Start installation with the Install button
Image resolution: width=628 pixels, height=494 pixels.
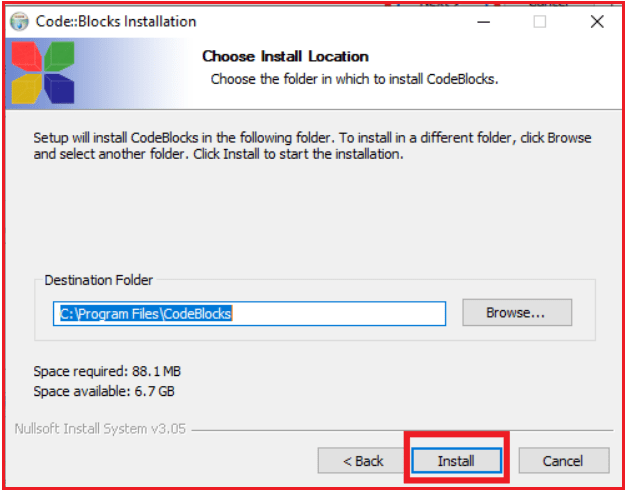pos(456,461)
